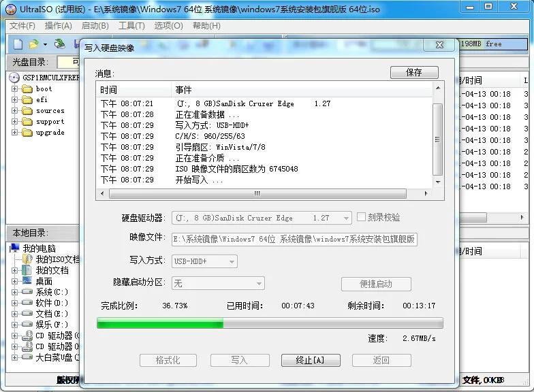The height and width of the screenshot is (392, 534).
Task: Open the 操作(A) menu
Action: click(59, 26)
